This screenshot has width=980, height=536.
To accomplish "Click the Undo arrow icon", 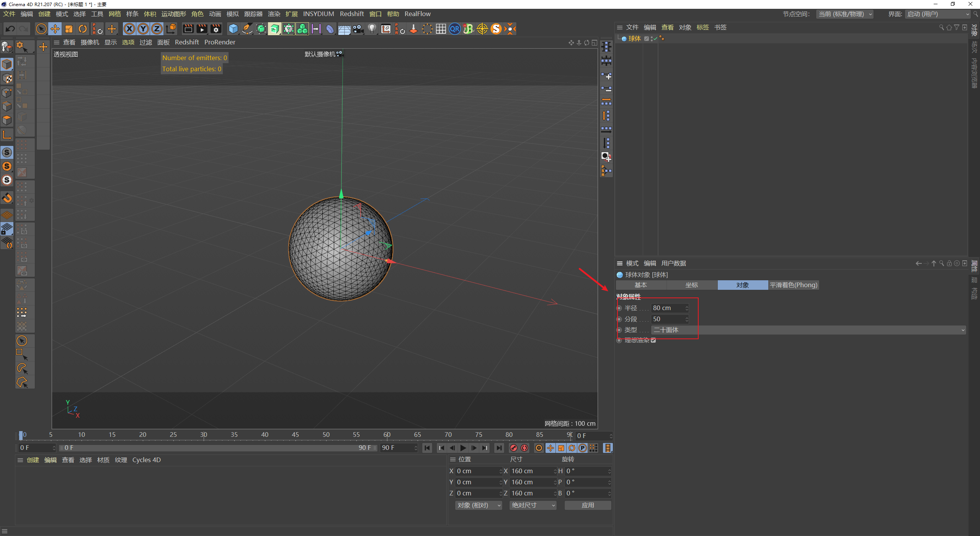I will point(10,29).
